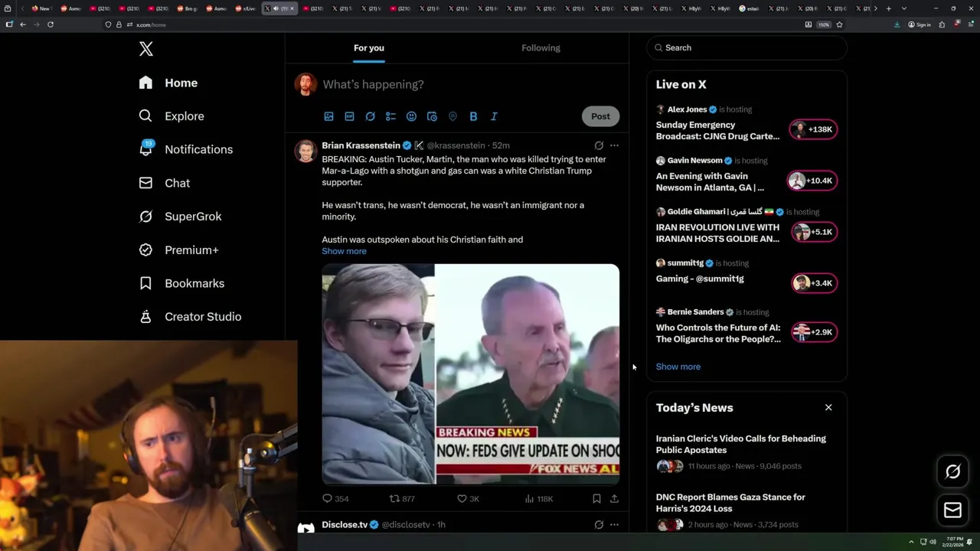Open the browser downloads icon

point(897,24)
